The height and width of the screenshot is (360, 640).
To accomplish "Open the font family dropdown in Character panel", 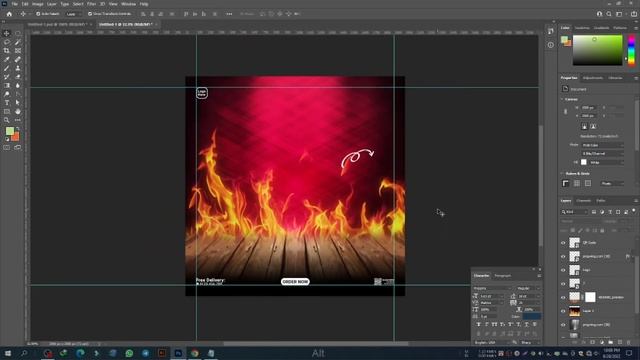I will pyautogui.click(x=492, y=288).
